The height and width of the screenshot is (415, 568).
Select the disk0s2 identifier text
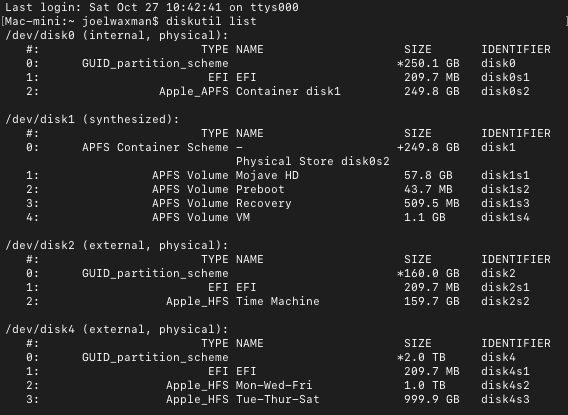click(505, 91)
